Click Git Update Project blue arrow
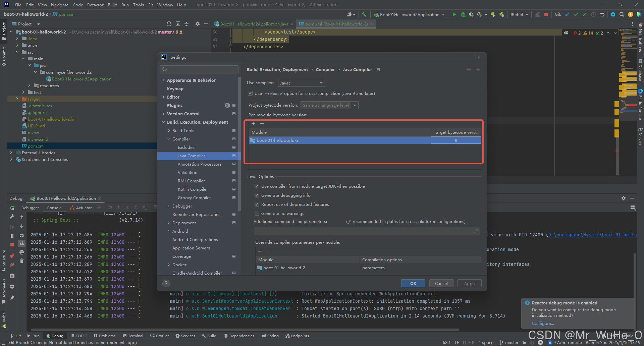The height and width of the screenshot is (346, 644). coord(567,14)
